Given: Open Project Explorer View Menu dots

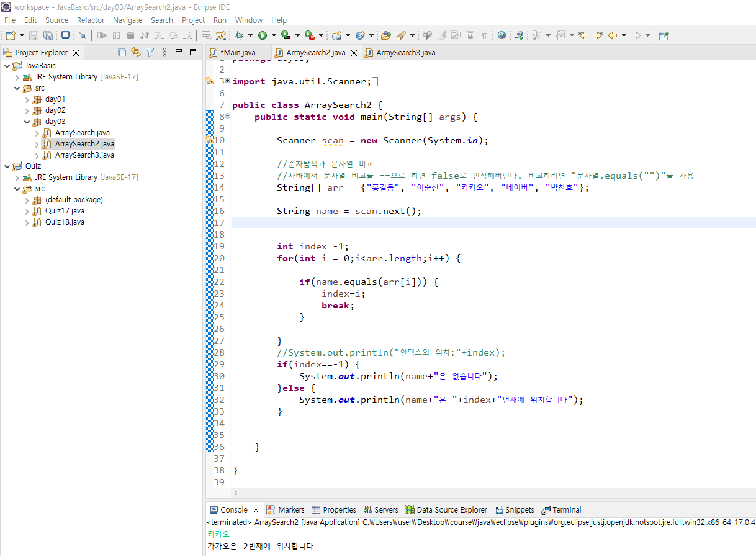Looking at the screenshot, I should [164, 53].
